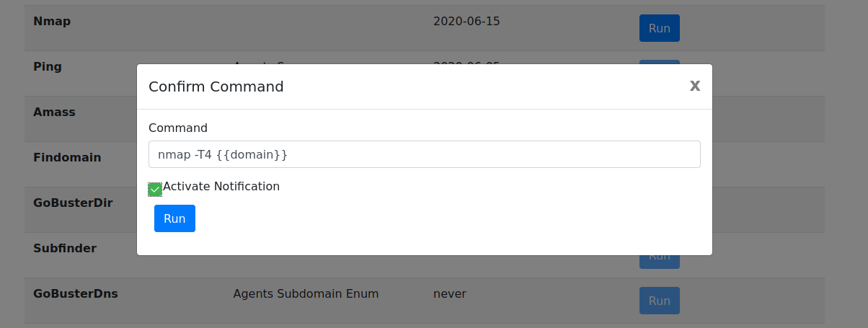Click the Command field label
868x328 pixels.
(178, 128)
